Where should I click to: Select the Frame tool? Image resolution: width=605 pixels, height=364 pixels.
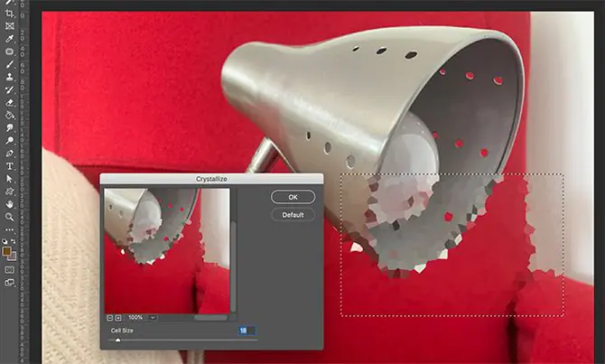10,27
